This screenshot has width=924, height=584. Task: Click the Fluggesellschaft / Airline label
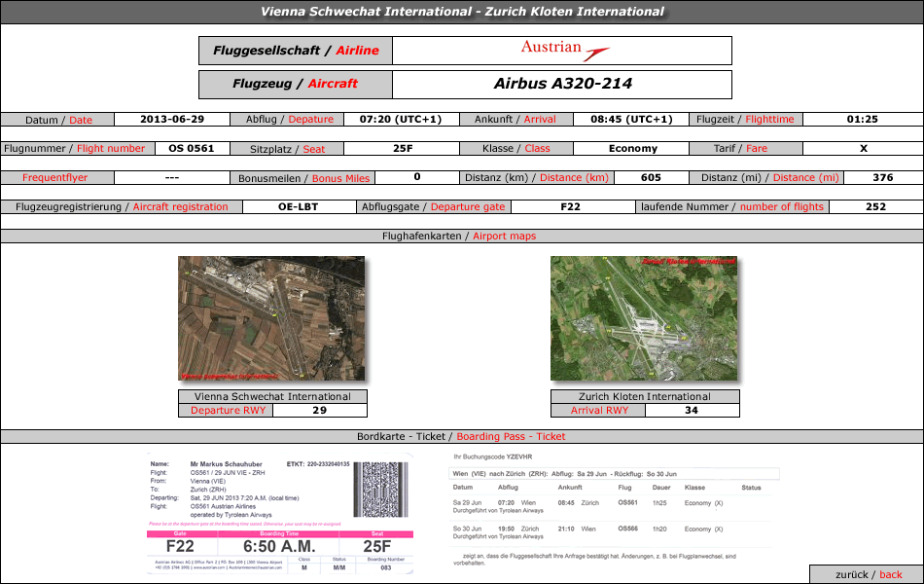pos(296,51)
